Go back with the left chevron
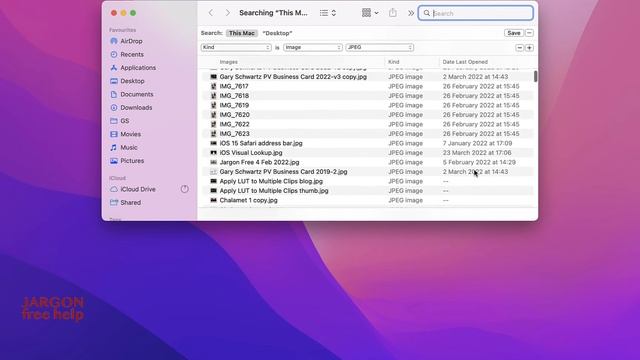 pos(211,13)
